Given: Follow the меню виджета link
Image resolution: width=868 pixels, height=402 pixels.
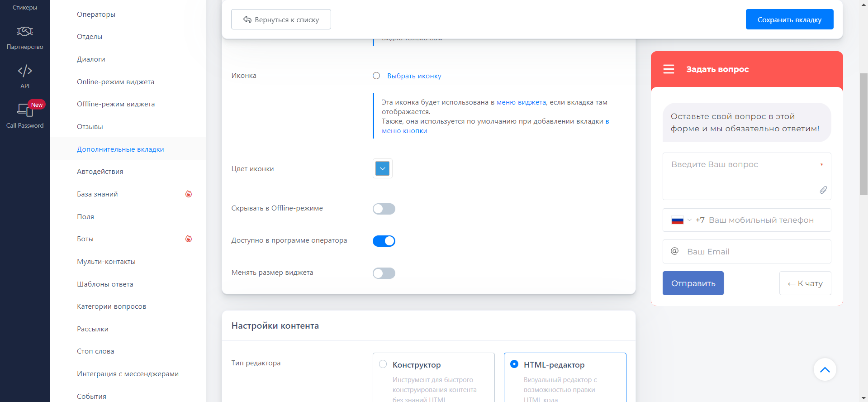Looking at the screenshot, I should [521, 102].
